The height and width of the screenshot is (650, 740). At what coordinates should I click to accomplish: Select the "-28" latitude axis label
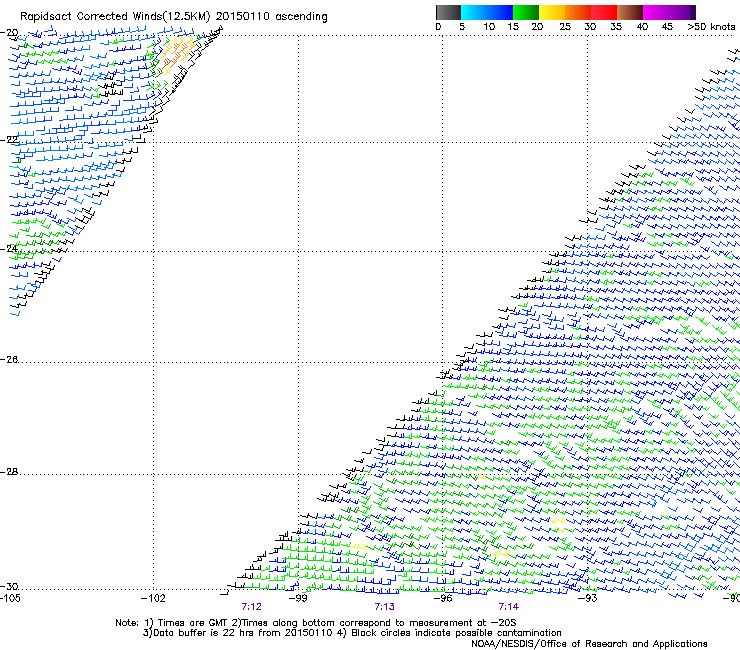[x=9, y=472]
